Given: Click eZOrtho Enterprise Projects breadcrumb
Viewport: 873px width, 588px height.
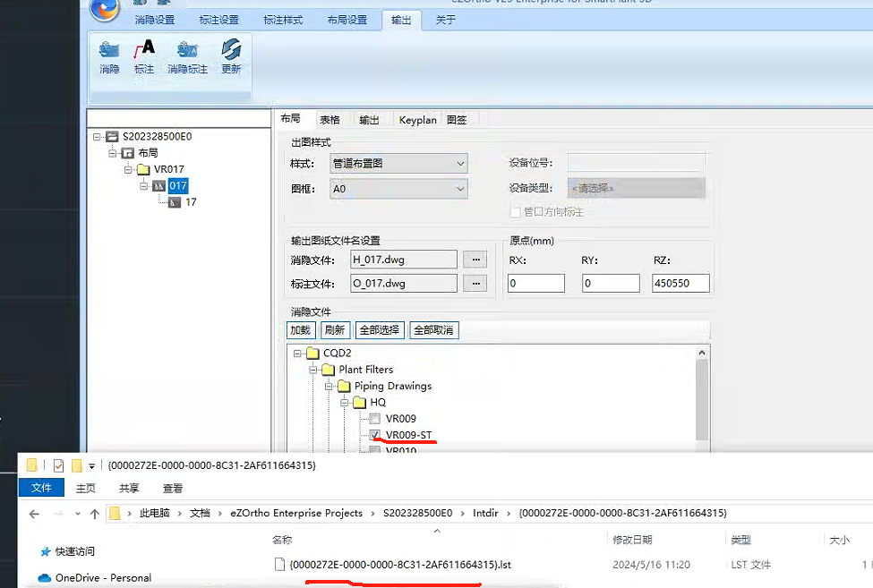Looking at the screenshot, I should [x=296, y=513].
